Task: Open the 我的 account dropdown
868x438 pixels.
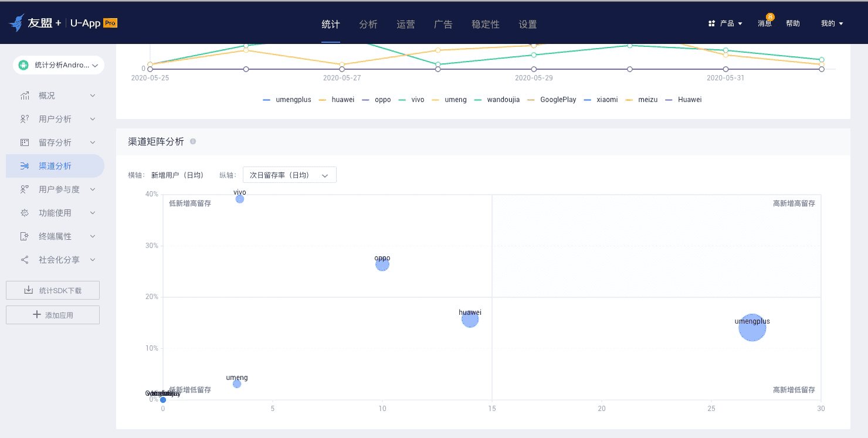Action: point(832,23)
